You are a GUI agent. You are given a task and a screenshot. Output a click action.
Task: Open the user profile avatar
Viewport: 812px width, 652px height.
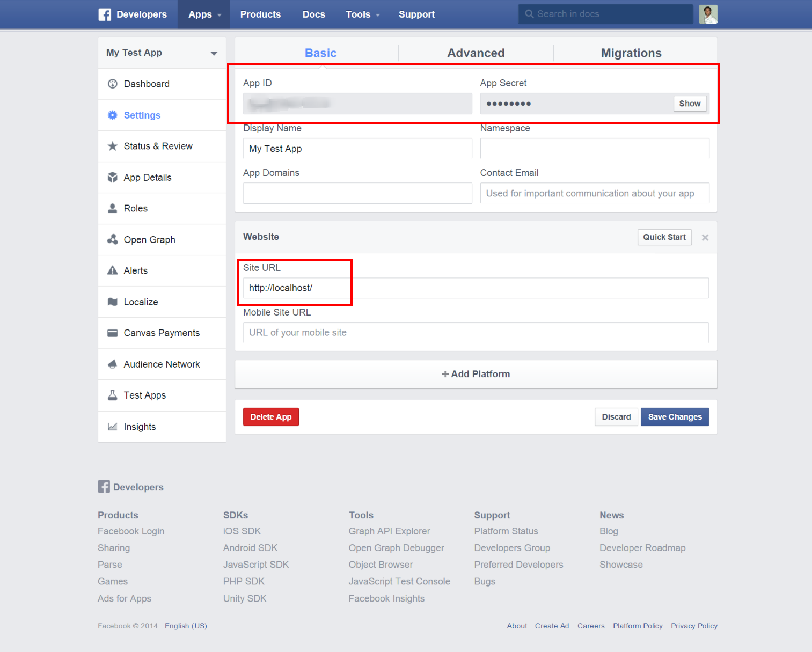pyautogui.click(x=708, y=14)
